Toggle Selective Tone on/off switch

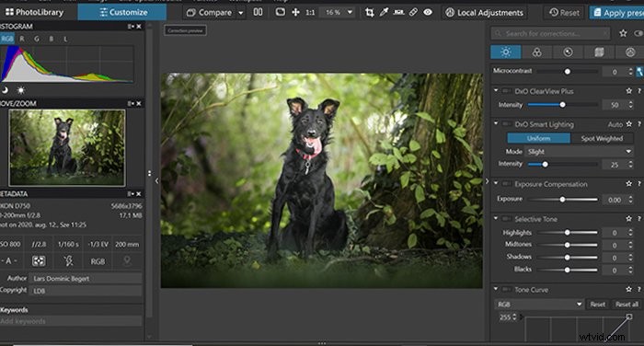coord(506,219)
